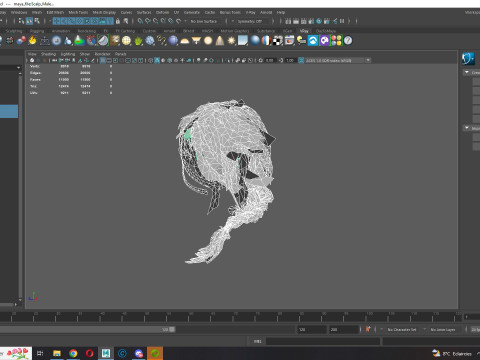Viewport: 480px width, 360px height.
Task: Click the glowing sphere light shelf icon
Action: 208,41
